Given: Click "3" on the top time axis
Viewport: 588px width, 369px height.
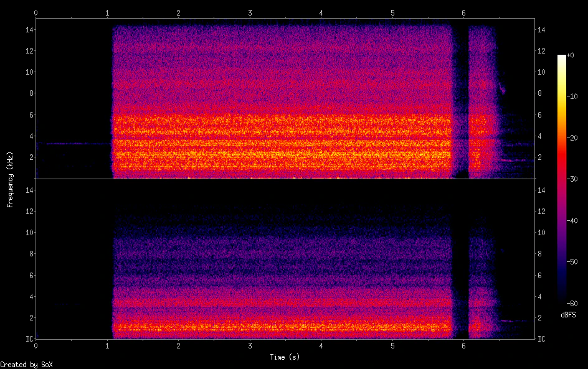Looking at the screenshot, I should 250,13.
